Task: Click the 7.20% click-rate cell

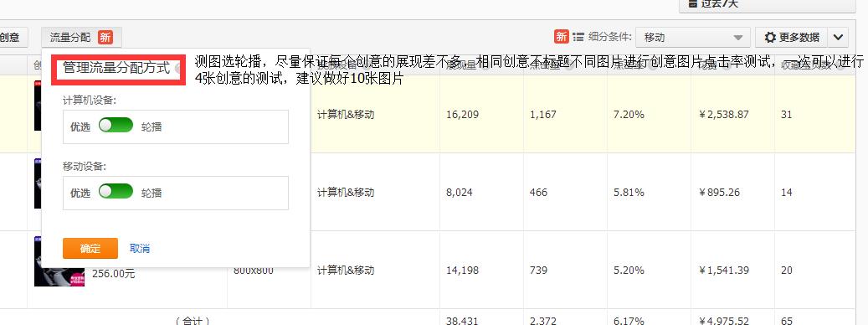Action: click(629, 115)
